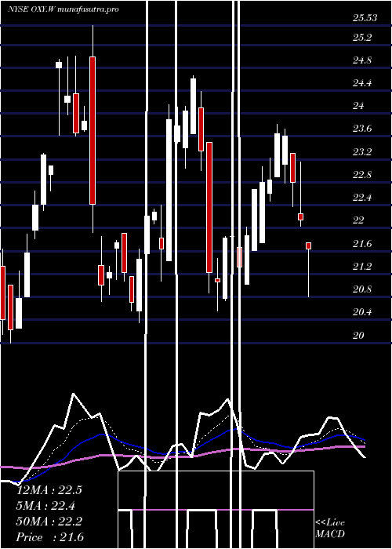Click the 20 price axis label
Viewport: 392px width, 549px height.
tap(358, 336)
